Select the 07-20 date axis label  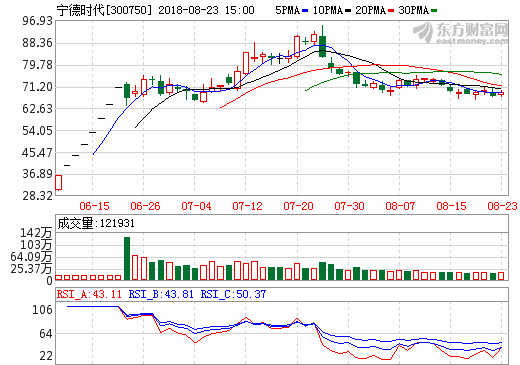click(x=298, y=206)
